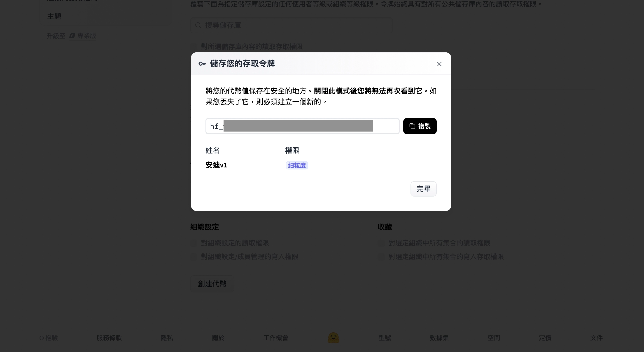Check 對選定組織中所有集合的寫入存取權限
Viewport: 644px width, 352px height.
[x=381, y=257]
